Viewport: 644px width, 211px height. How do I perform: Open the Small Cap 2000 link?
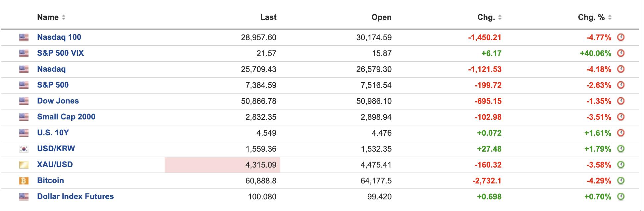coord(66,117)
